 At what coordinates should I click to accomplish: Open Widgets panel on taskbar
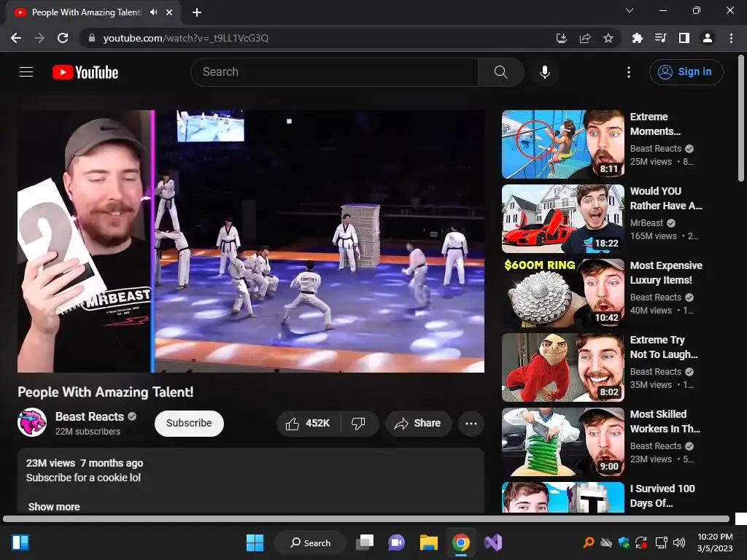pyautogui.click(x=20, y=542)
